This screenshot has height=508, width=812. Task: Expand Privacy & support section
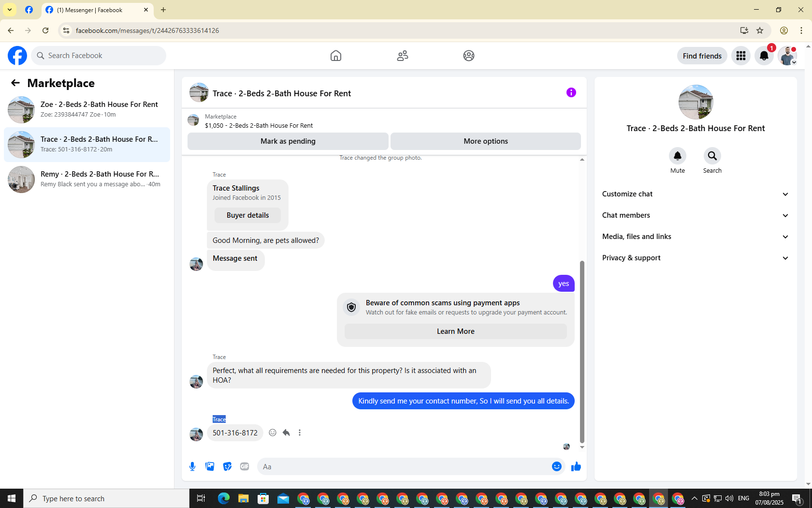click(x=696, y=258)
